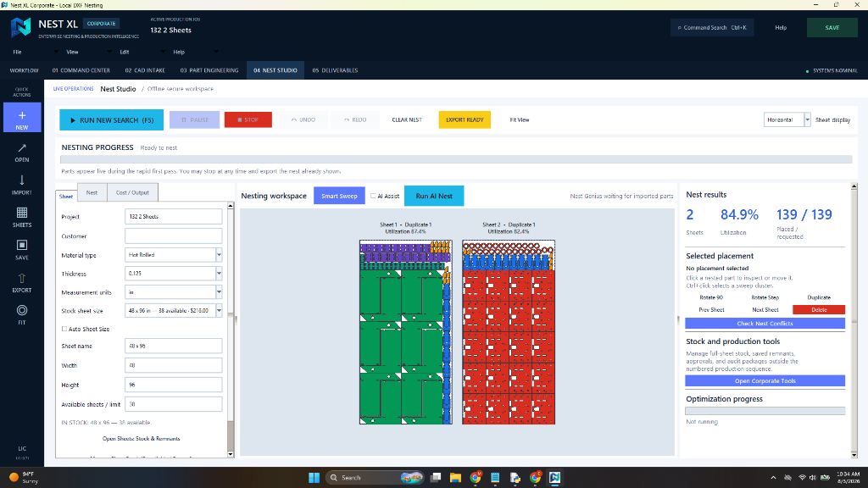Click the NEW quick action icon
Image resolution: width=868 pixels, height=488 pixels.
[x=21, y=117]
